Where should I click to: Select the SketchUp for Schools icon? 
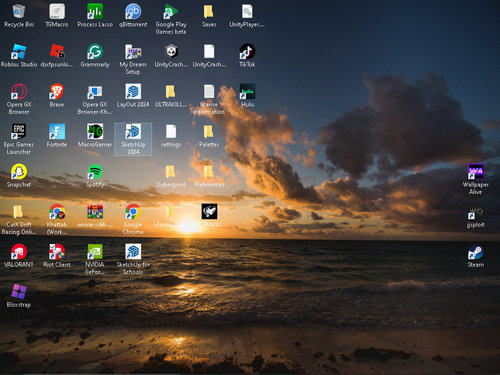[x=133, y=252]
